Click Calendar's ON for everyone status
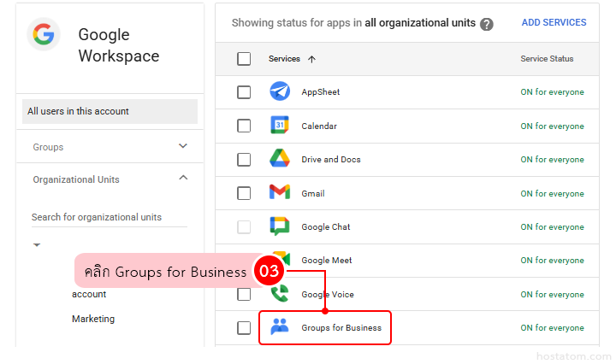Viewport: 616px width, 364px height. point(552,126)
